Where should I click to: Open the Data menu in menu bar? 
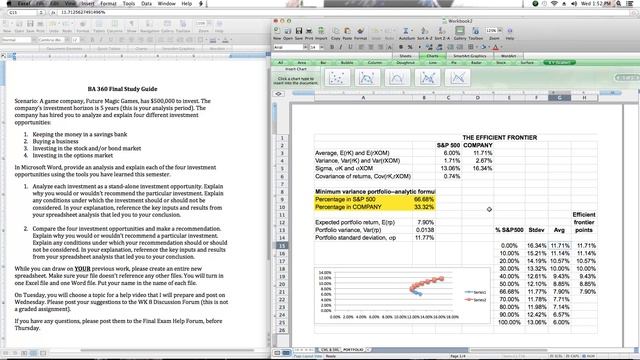click(146, 4)
